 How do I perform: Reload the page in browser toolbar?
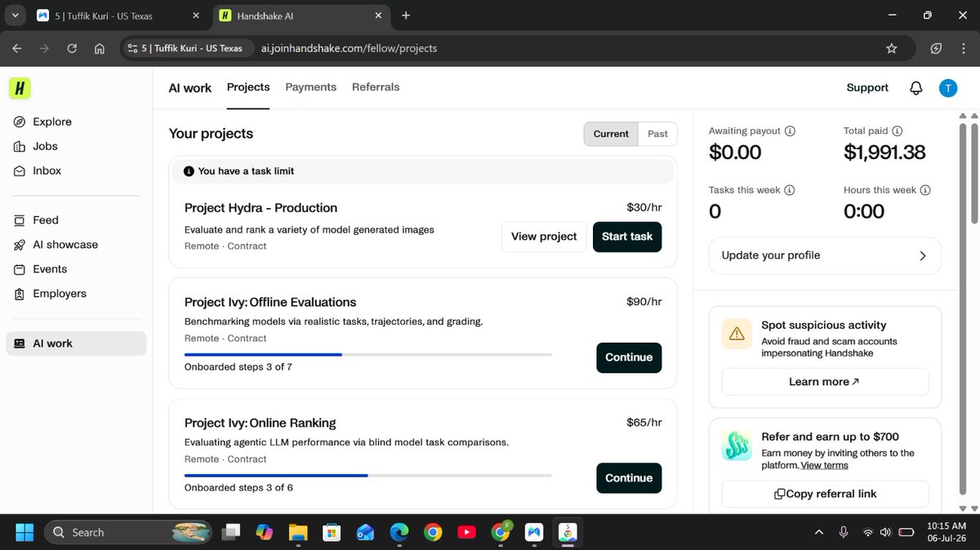72,48
